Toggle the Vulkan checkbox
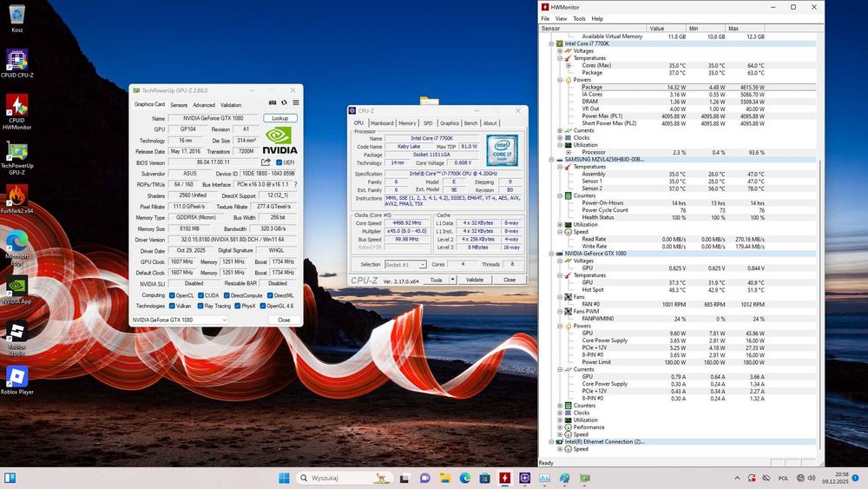The width and height of the screenshot is (868, 489). [172, 306]
